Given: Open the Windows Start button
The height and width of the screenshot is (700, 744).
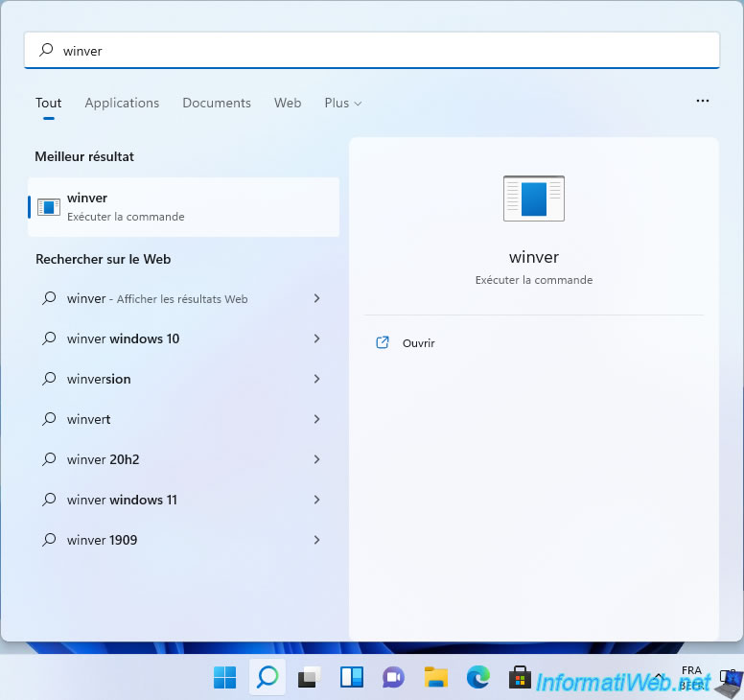Looking at the screenshot, I should [225, 677].
